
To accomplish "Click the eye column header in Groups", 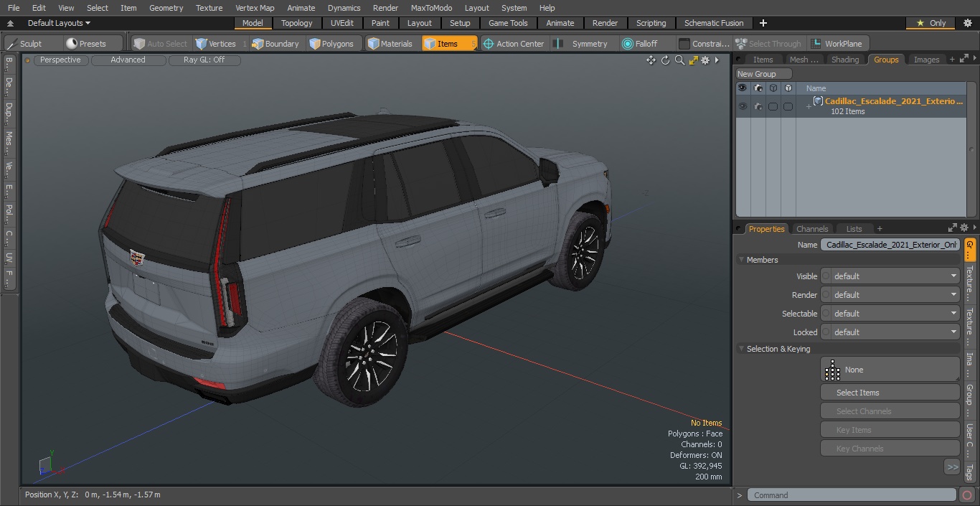I will pos(742,88).
